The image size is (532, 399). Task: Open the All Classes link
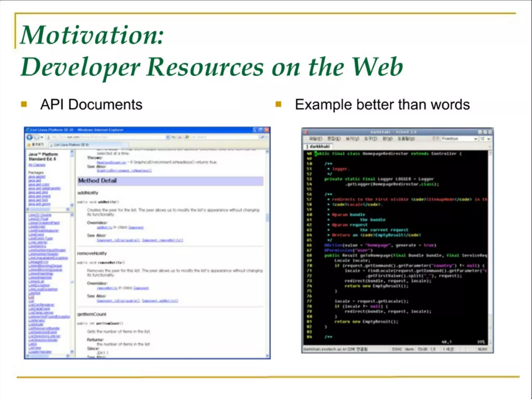(x=37, y=165)
